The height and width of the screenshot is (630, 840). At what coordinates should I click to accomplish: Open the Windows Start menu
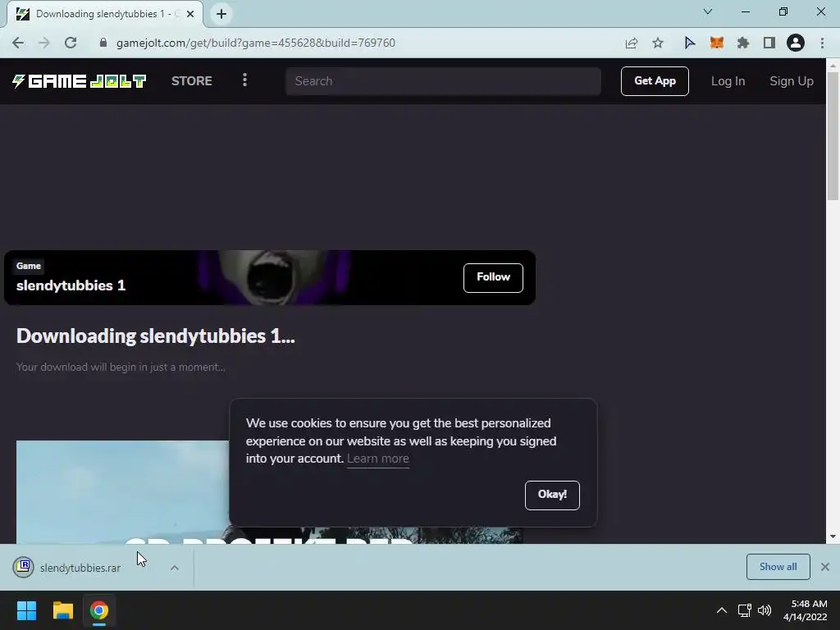26,610
